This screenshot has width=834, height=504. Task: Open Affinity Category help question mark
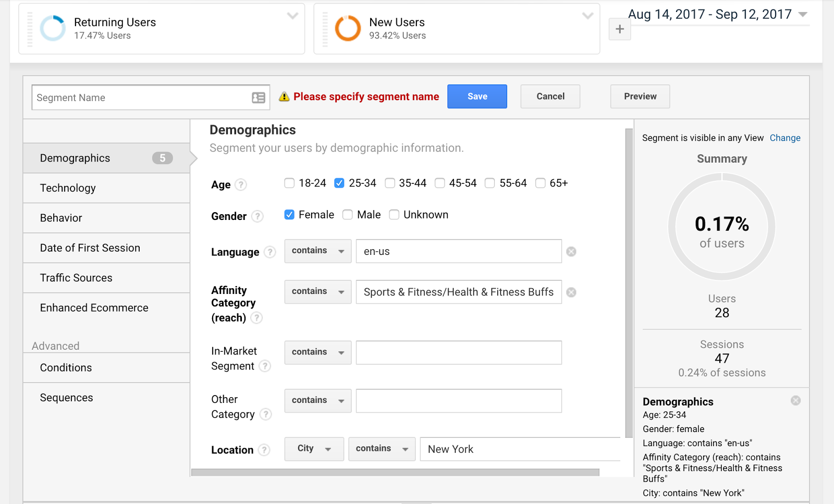pos(256,318)
